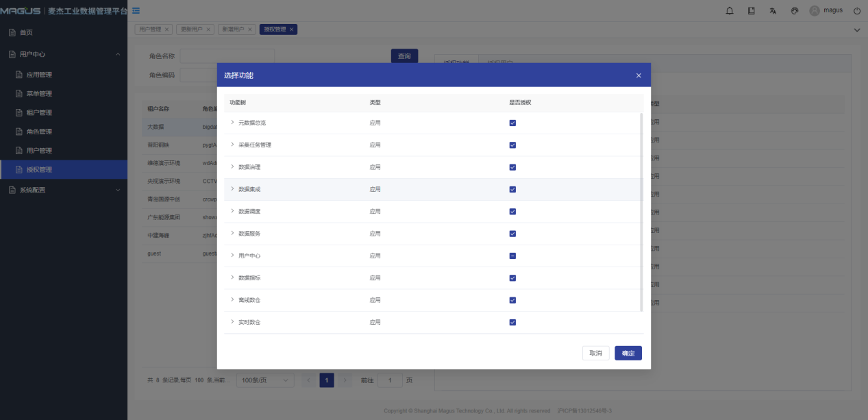
Task: Toggle the sidebar collapse hamburger icon
Action: [136, 11]
